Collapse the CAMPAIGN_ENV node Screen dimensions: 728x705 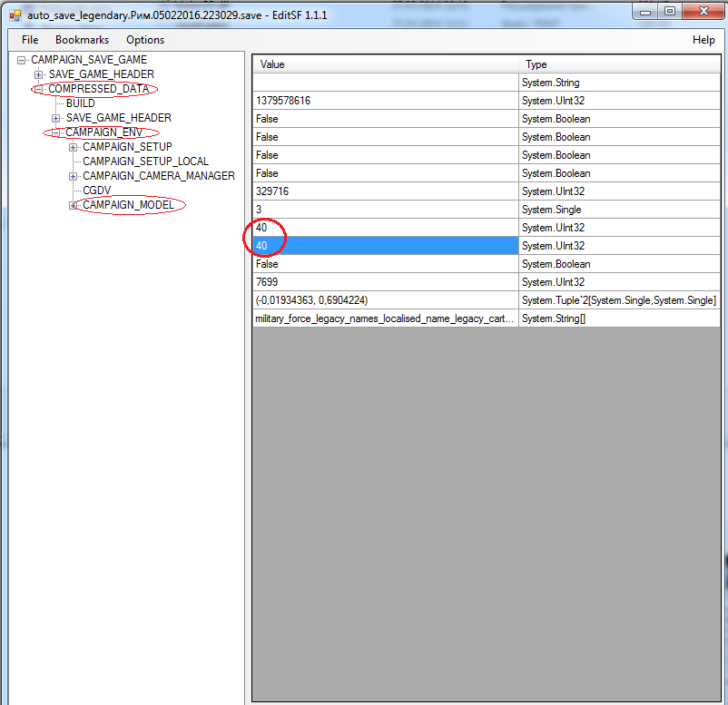tap(56, 132)
